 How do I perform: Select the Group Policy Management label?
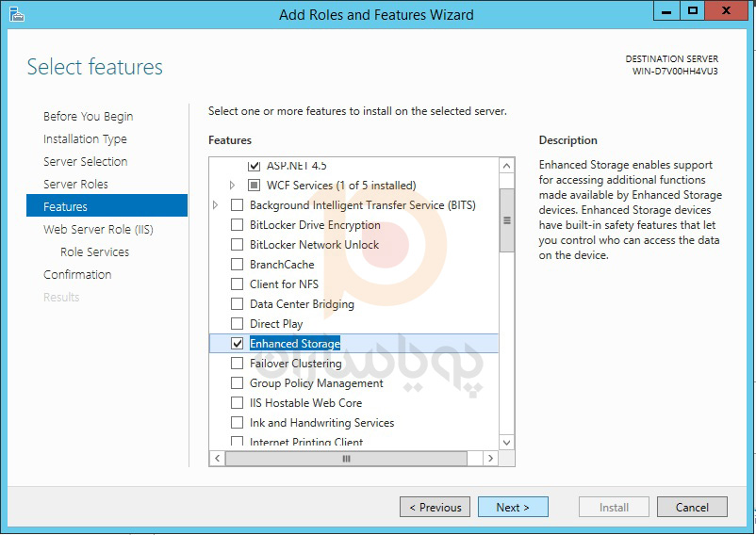pos(317,382)
